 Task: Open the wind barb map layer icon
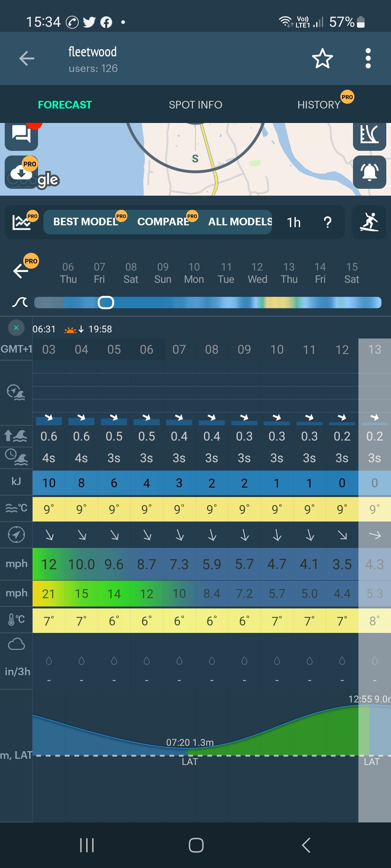coord(369,135)
